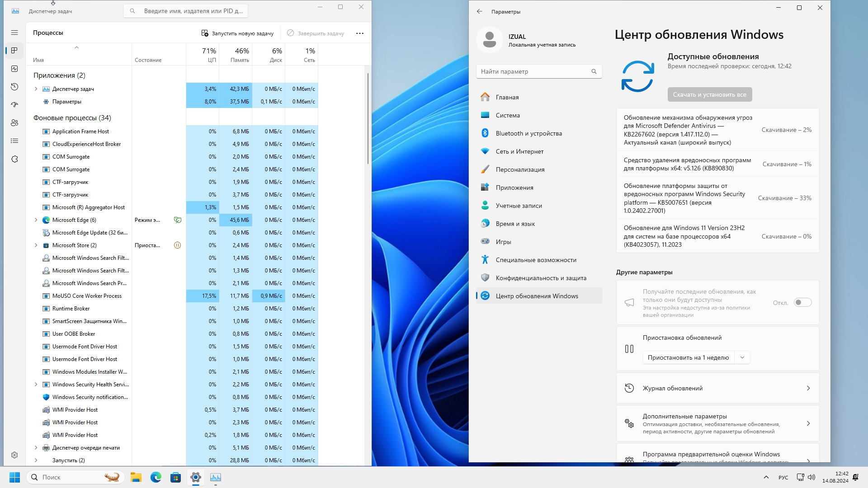Click three-dots more options in Task Manager

pyautogui.click(x=359, y=33)
